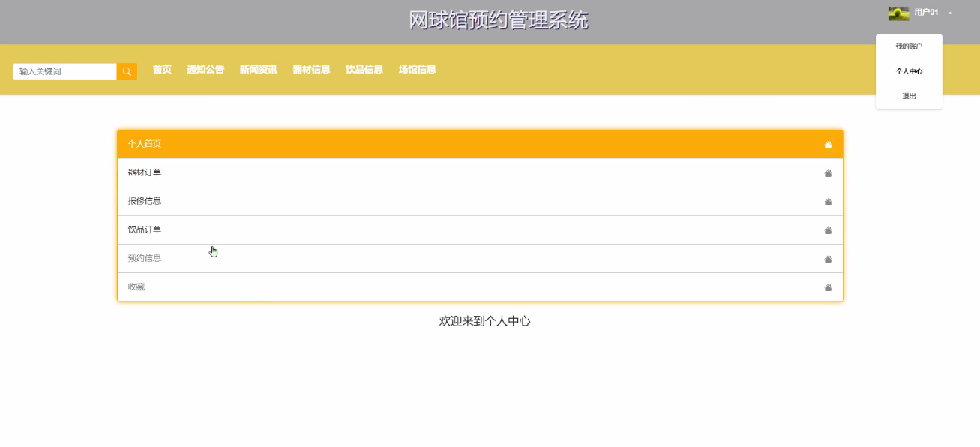Open the 报修信息 list entry
980x447 pixels.
click(x=480, y=201)
